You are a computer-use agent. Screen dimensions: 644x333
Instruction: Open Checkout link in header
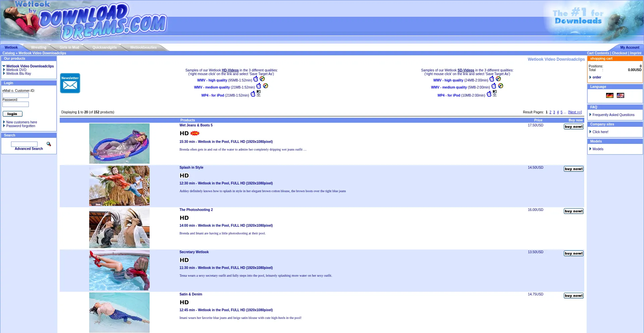click(x=620, y=53)
